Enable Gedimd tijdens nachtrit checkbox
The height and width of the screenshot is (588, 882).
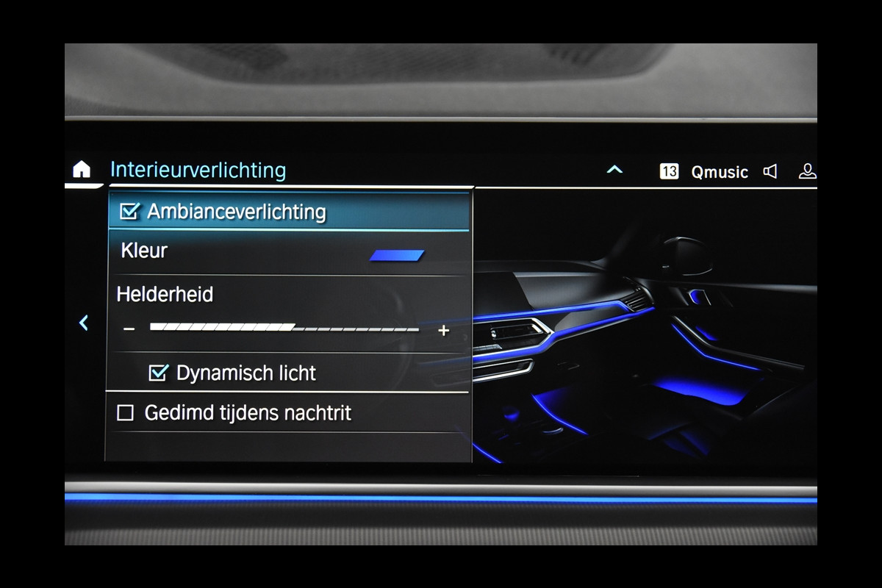pos(126,413)
